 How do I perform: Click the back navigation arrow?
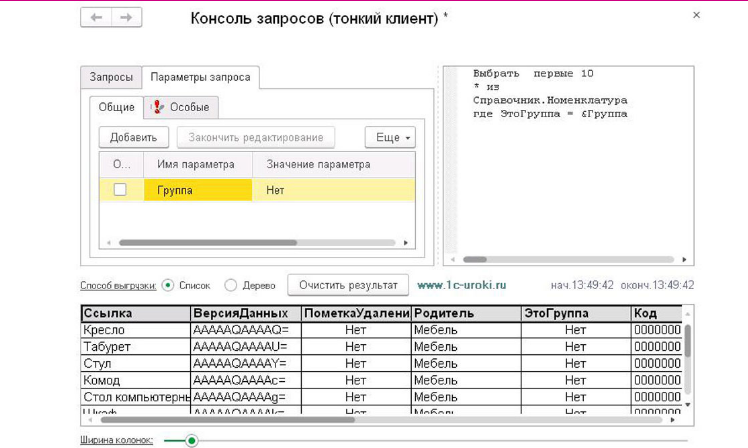(96, 18)
